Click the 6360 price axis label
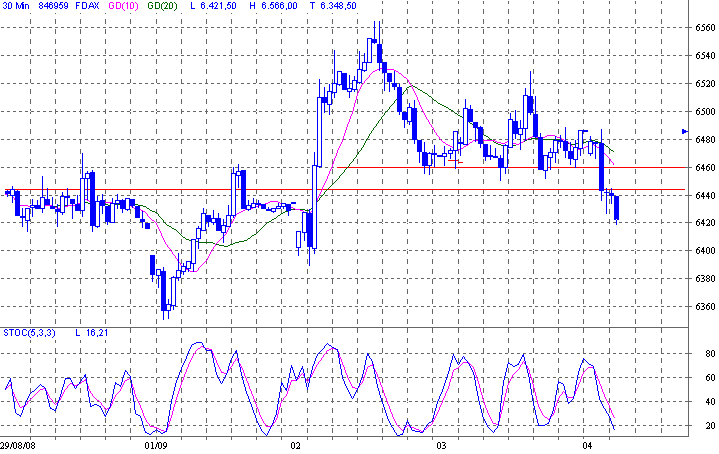The width and height of the screenshot is (719, 454). pyautogui.click(x=705, y=307)
